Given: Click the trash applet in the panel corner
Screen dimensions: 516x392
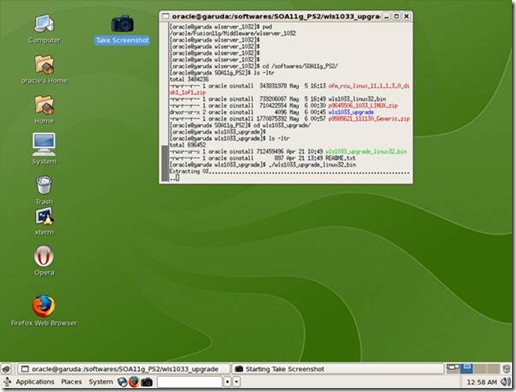Looking at the screenshot, I should tap(506, 369).
